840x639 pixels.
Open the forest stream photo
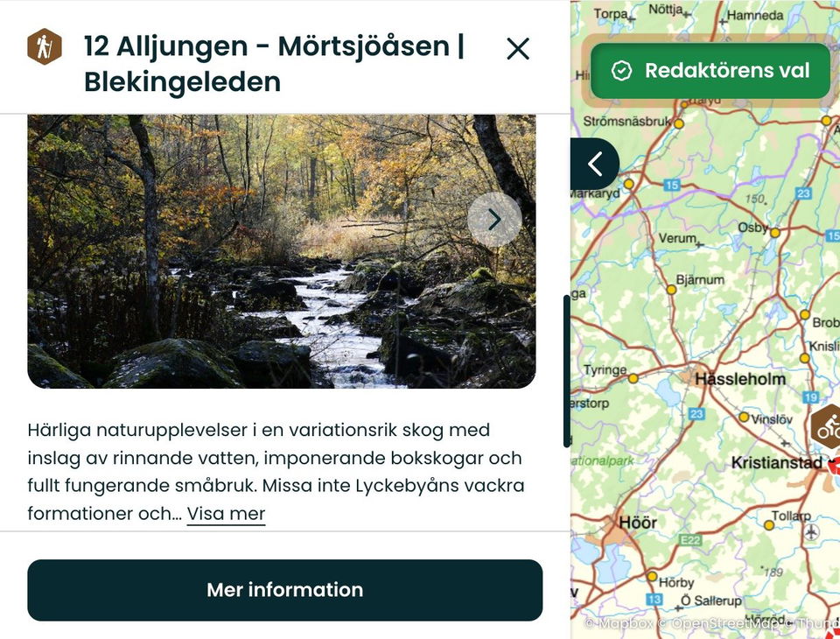[282, 251]
